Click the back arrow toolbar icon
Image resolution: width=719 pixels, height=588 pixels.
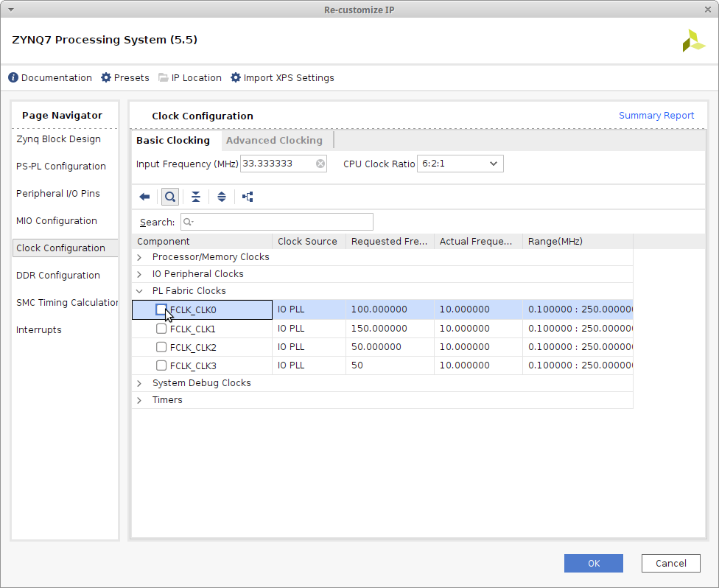pos(144,197)
